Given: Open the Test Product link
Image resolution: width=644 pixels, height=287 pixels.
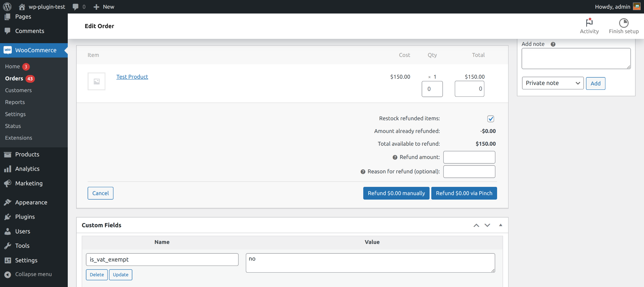Looking at the screenshot, I should click(132, 77).
